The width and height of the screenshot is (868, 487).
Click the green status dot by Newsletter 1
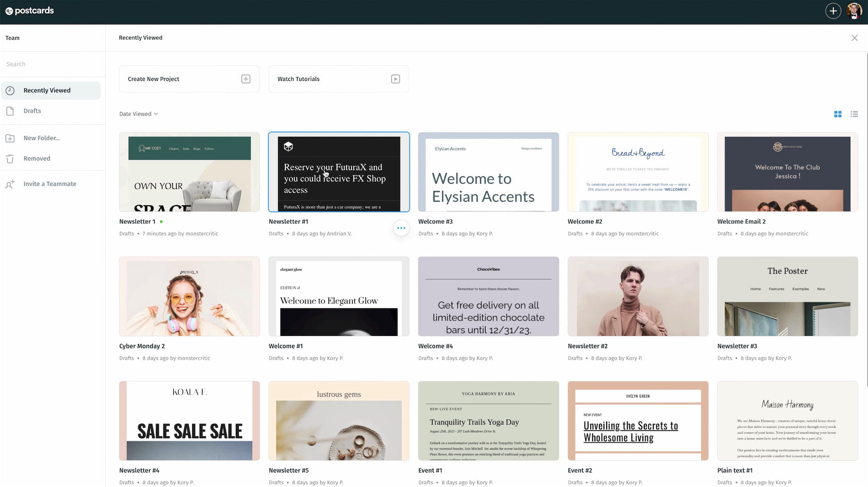tap(161, 222)
